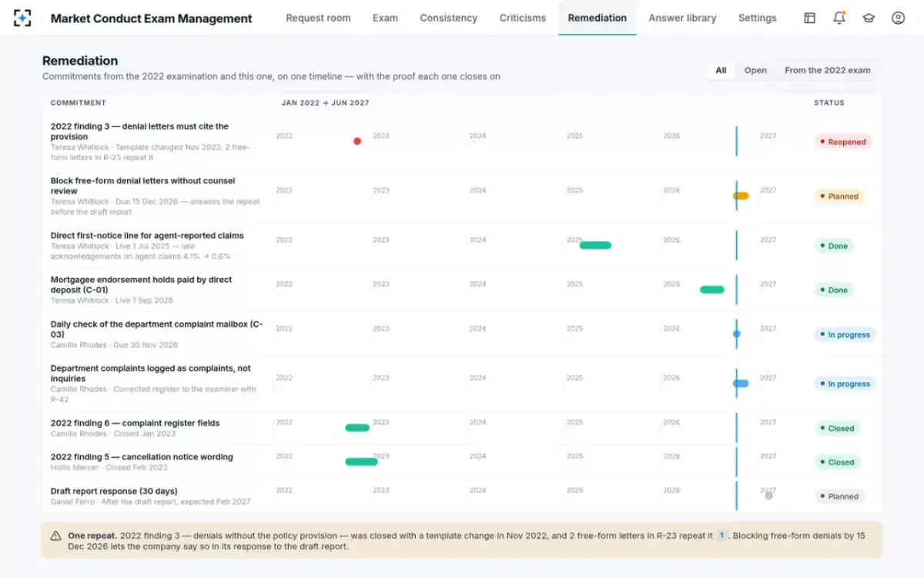Switch to the Exam tab
The height and width of the screenshot is (578, 924).
tap(385, 18)
